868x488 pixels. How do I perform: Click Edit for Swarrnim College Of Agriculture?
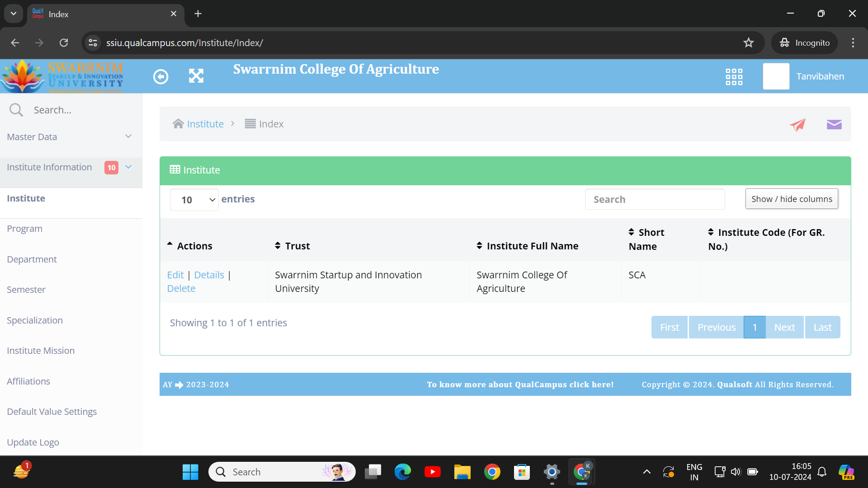[175, 275]
